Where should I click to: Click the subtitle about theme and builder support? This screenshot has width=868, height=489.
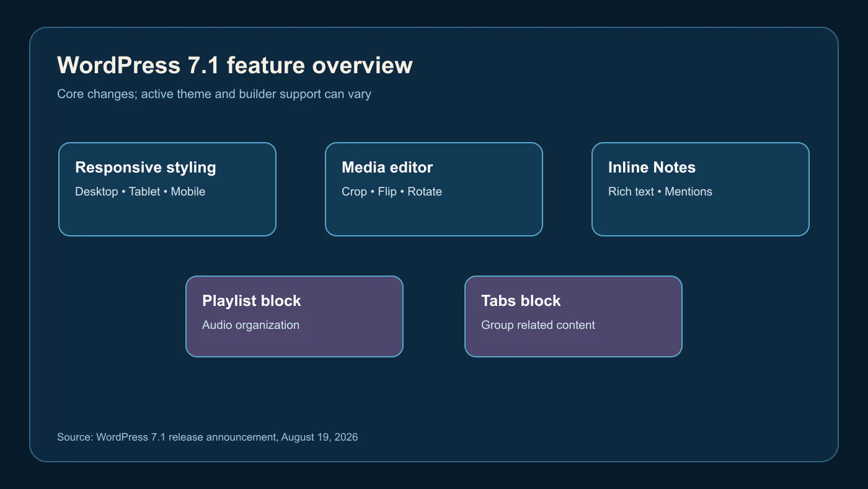[214, 94]
